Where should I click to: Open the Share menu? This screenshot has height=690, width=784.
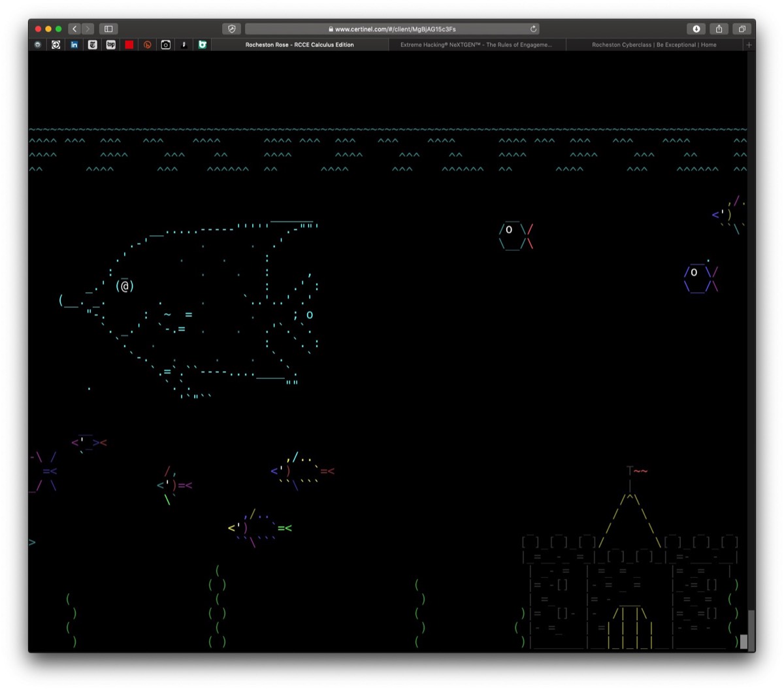click(x=719, y=29)
